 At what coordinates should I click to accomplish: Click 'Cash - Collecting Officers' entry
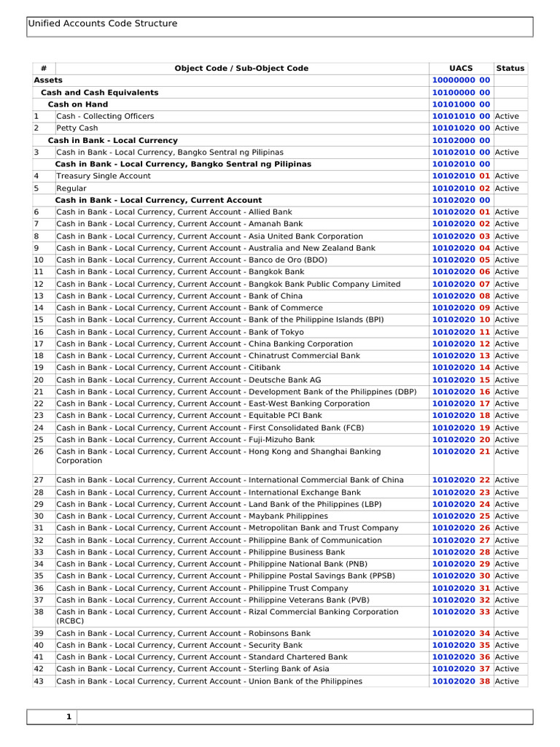105,116
